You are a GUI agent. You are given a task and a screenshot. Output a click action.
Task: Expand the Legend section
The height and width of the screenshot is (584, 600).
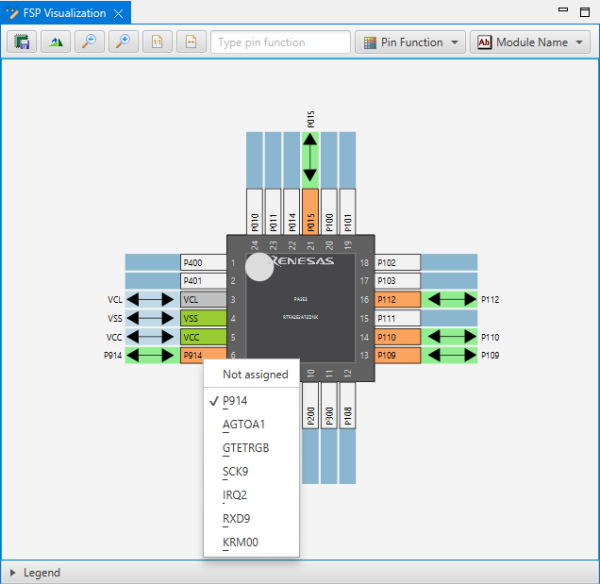click(12, 573)
